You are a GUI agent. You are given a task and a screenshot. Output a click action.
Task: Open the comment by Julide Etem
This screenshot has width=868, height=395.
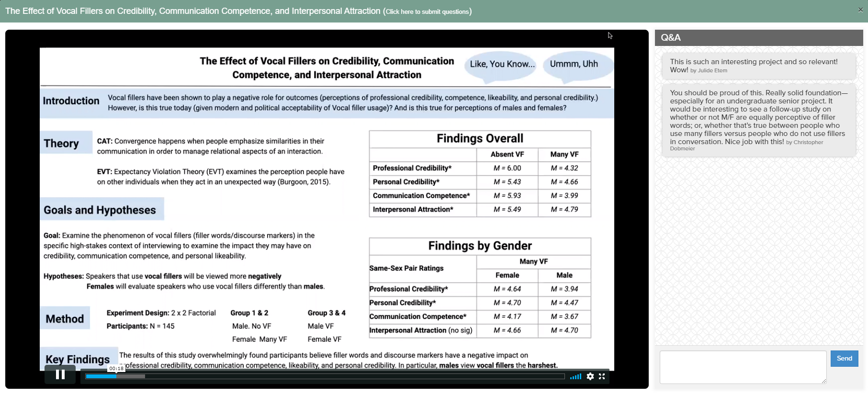tap(759, 66)
